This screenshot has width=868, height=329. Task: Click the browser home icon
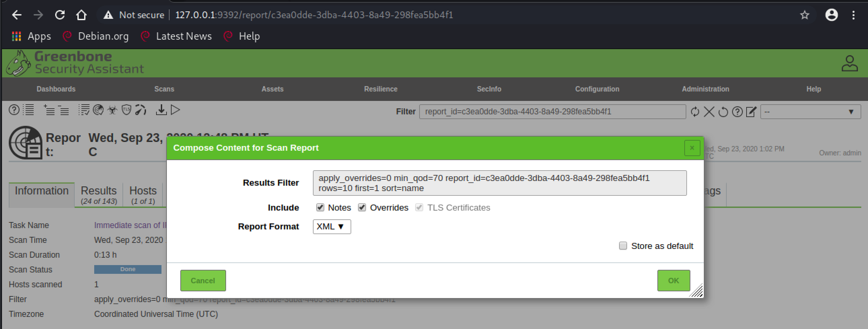[x=81, y=15]
